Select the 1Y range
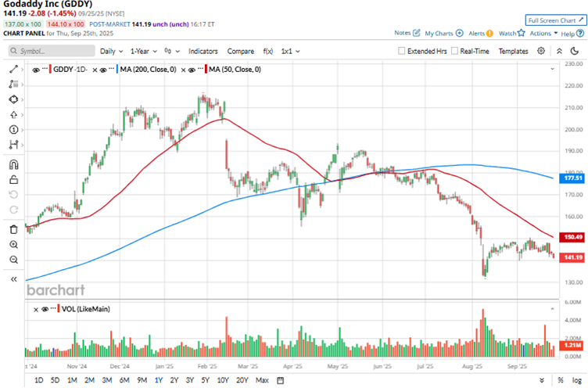This screenshot has width=588, height=388. coord(159,380)
